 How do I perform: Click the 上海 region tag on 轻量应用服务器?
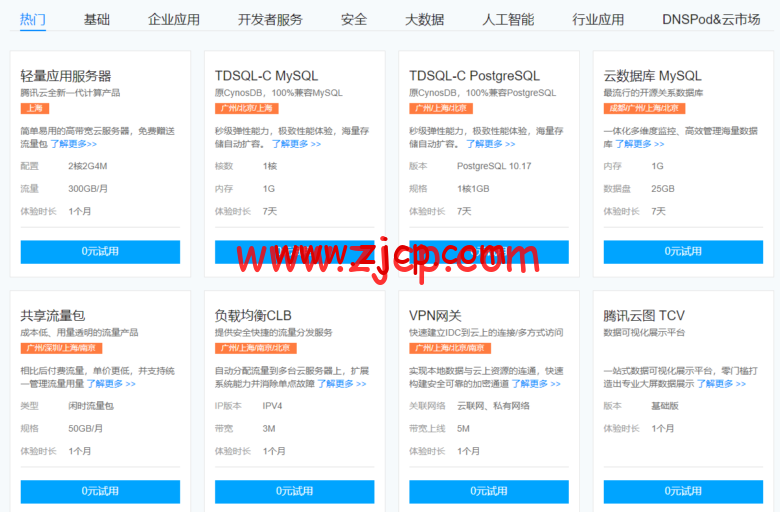click(35, 108)
